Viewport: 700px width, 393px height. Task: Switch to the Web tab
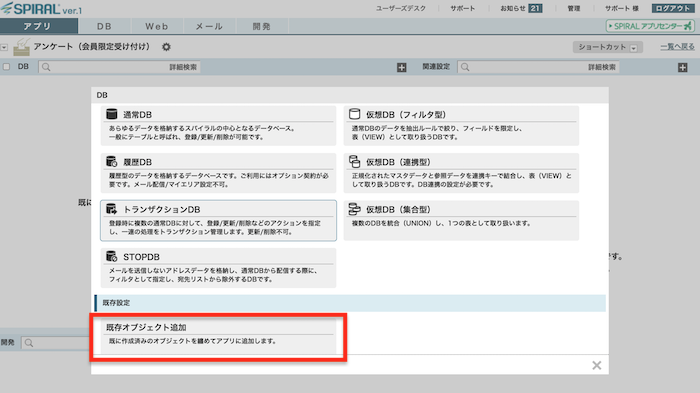[157, 26]
